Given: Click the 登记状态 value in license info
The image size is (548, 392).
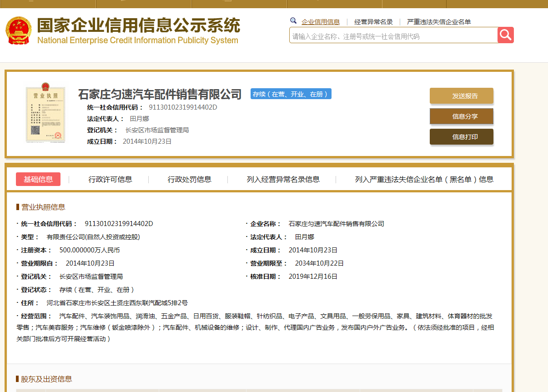Looking at the screenshot, I should [97, 290].
